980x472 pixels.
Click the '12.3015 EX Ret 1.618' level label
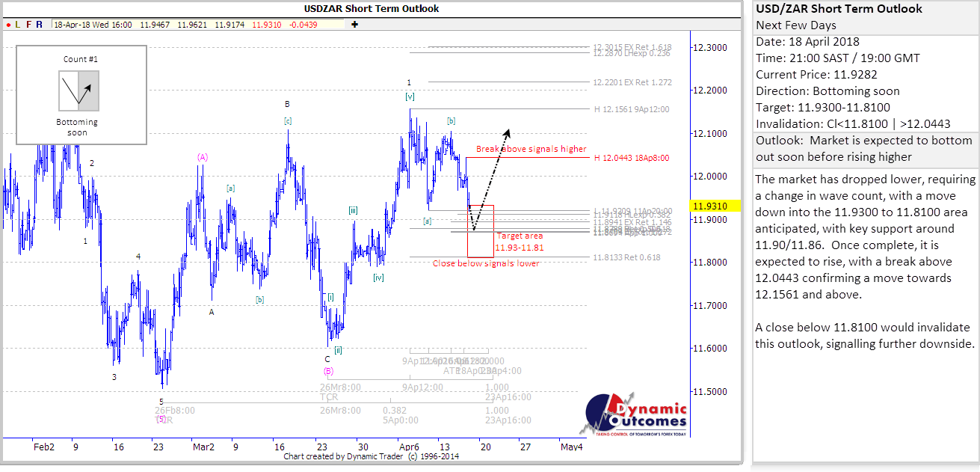tap(632, 46)
